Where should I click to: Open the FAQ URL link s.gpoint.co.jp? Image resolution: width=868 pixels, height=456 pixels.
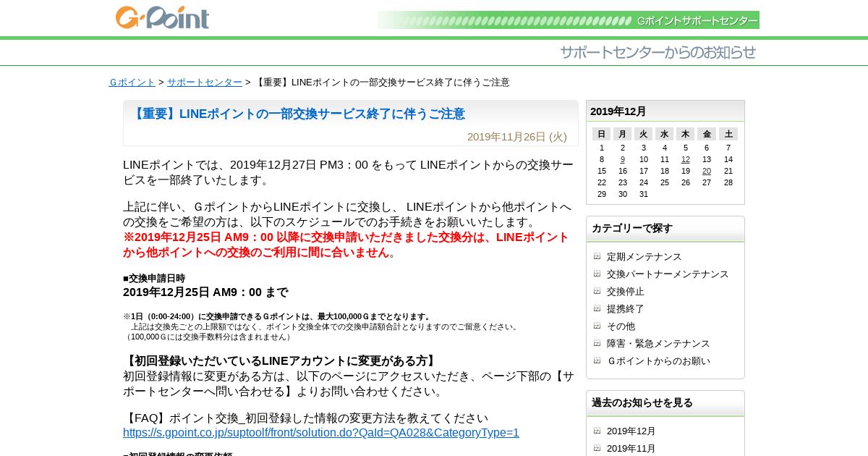point(321,433)
